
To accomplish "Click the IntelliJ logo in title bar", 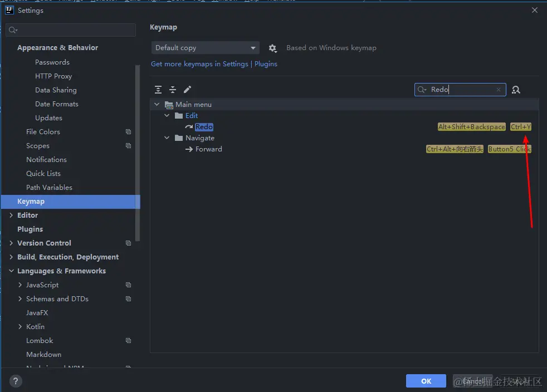I will [9, 10].
